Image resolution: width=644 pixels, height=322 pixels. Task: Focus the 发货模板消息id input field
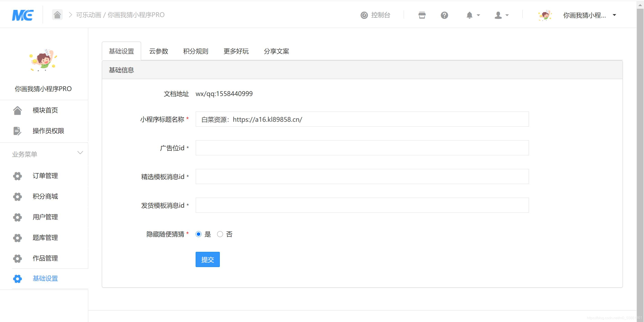tap(362, 205)
